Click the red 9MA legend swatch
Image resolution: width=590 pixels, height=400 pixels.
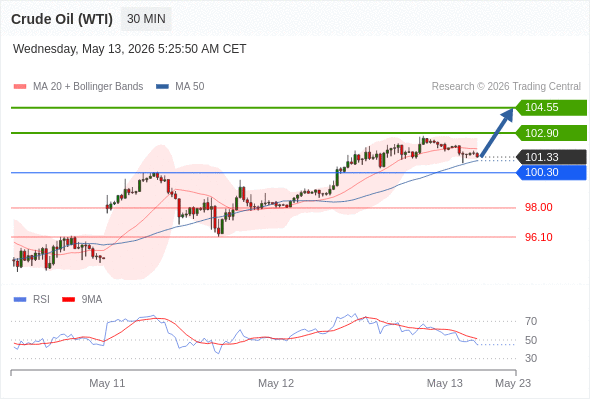68,300
